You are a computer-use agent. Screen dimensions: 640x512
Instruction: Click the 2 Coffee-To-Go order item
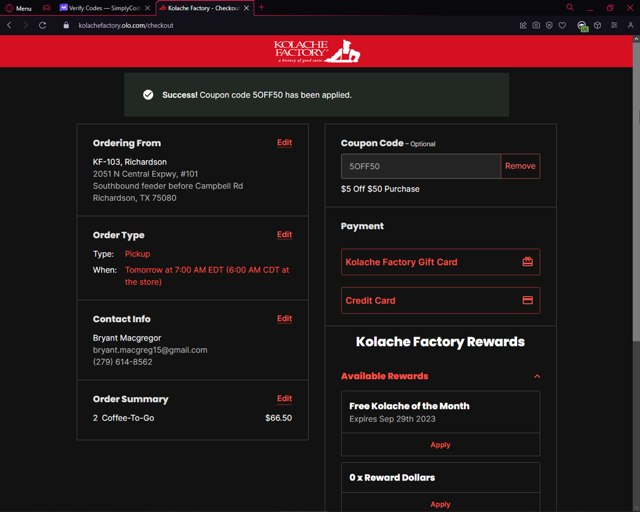[123, 418]
